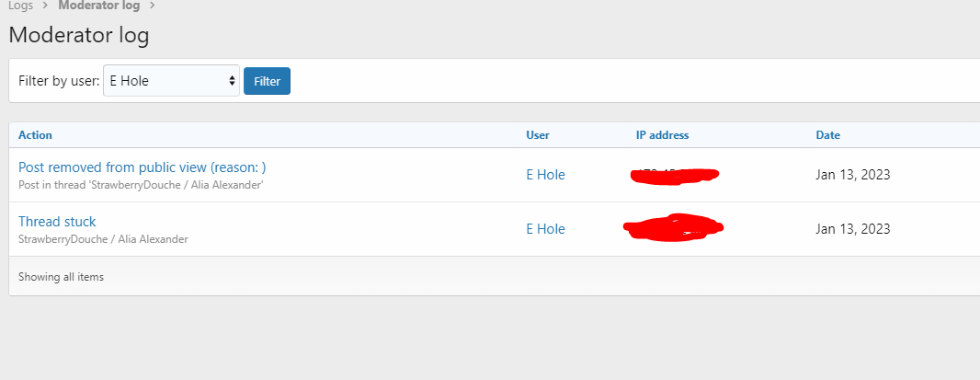Click the Action column header
The height and width of the screenshot is (380, 980).
36,135
